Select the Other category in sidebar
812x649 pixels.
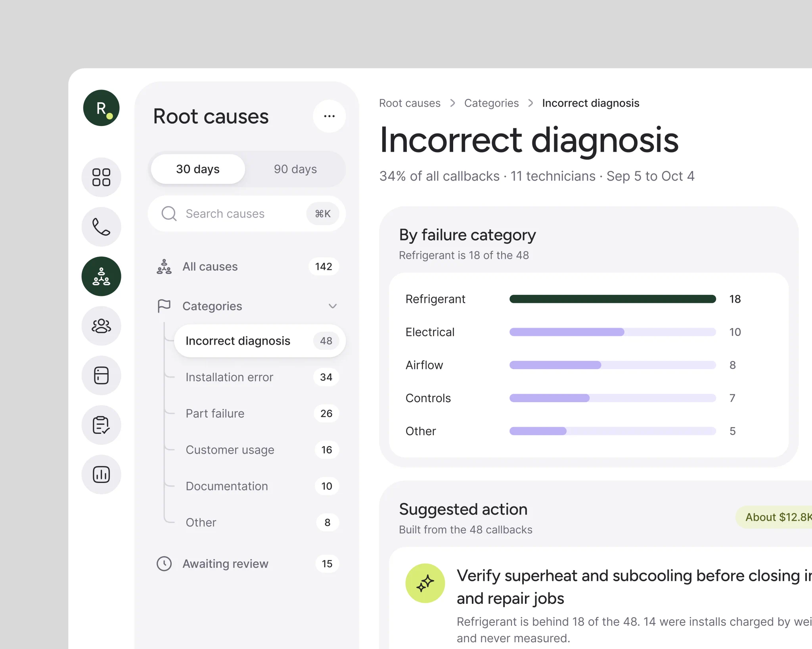coord(260,522)
